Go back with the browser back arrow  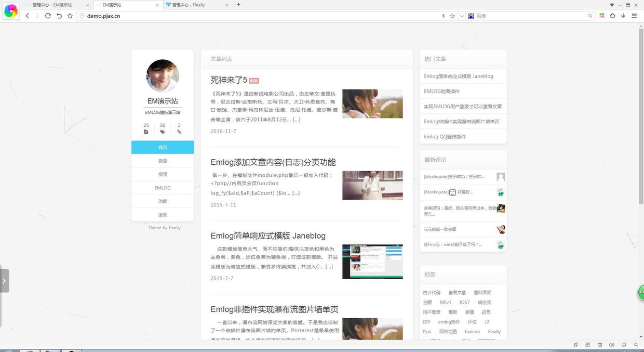click(28, 16)
